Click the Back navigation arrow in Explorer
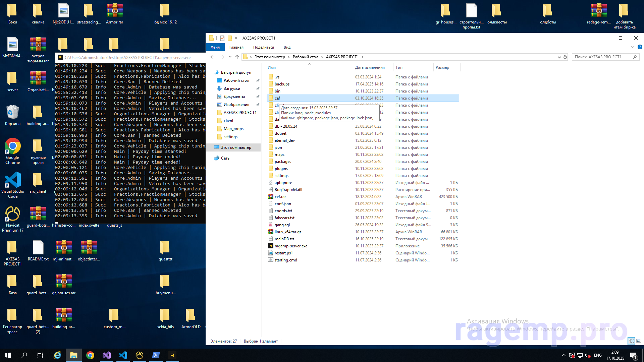644x362 pixels. pos(212,57)
